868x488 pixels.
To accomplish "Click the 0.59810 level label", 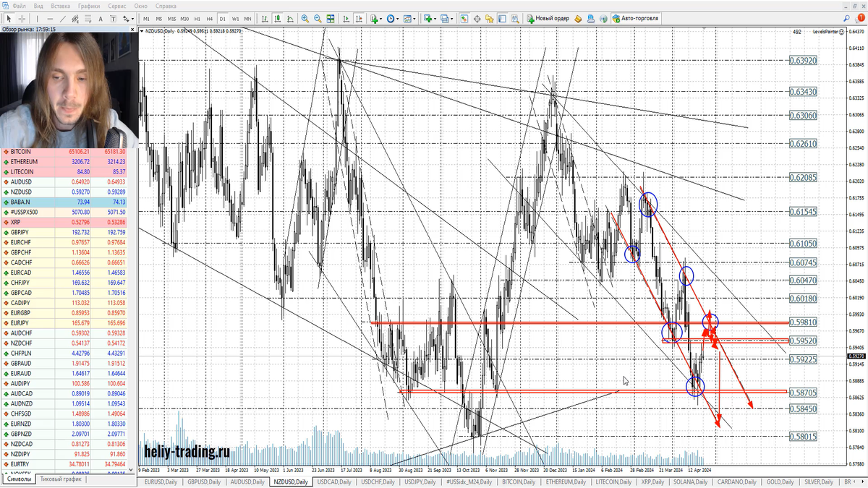I will [803, 322].
